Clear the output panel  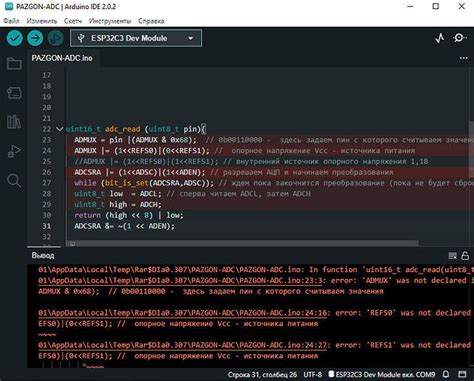452,256
